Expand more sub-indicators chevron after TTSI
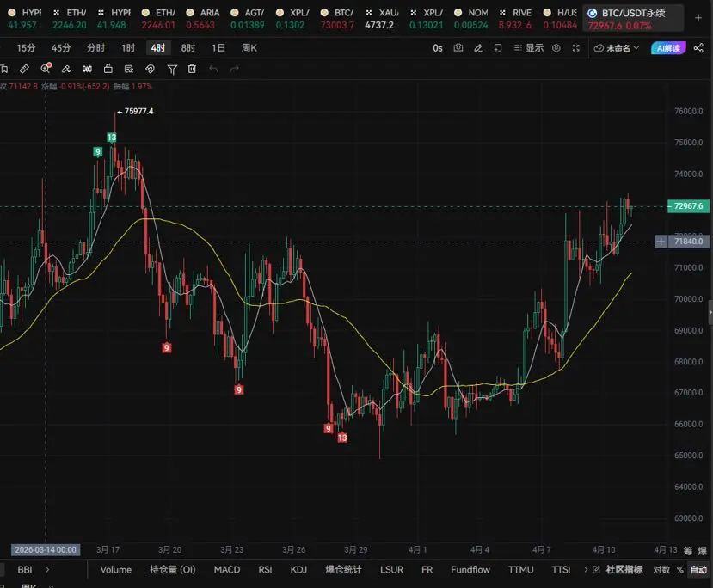The width and height of the screenshot is (713, 588). (586, 569)
